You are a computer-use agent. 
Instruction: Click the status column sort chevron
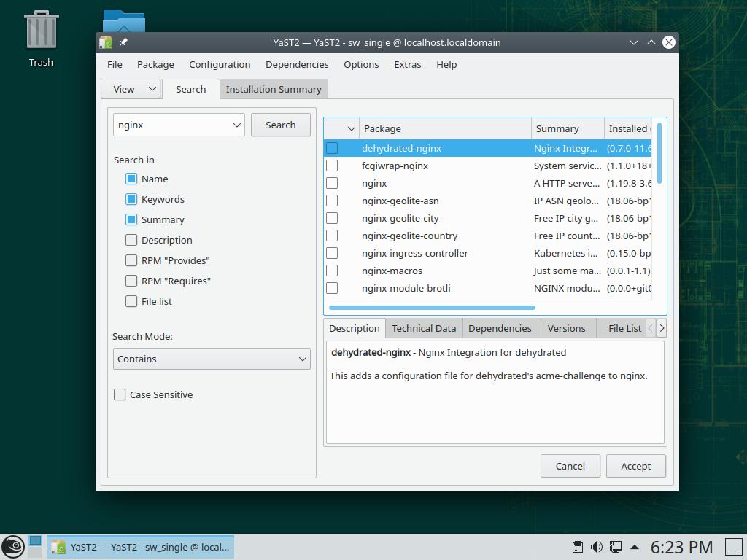[x=352, y=128]
